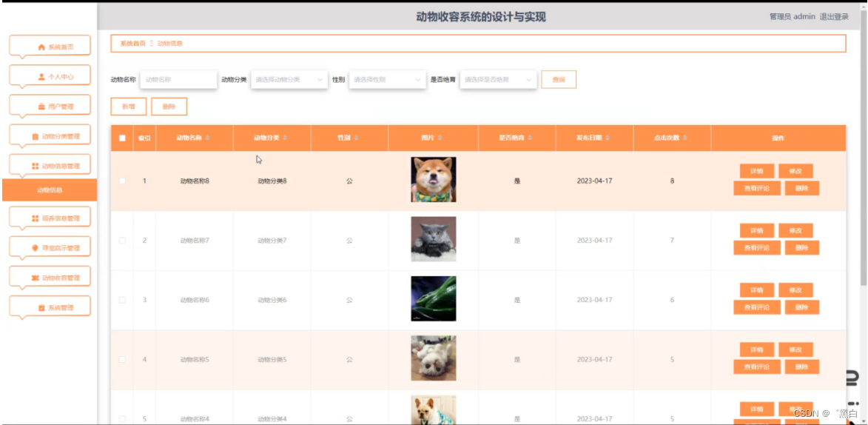Click 修改 for row 动物名称6

(795, 290)
